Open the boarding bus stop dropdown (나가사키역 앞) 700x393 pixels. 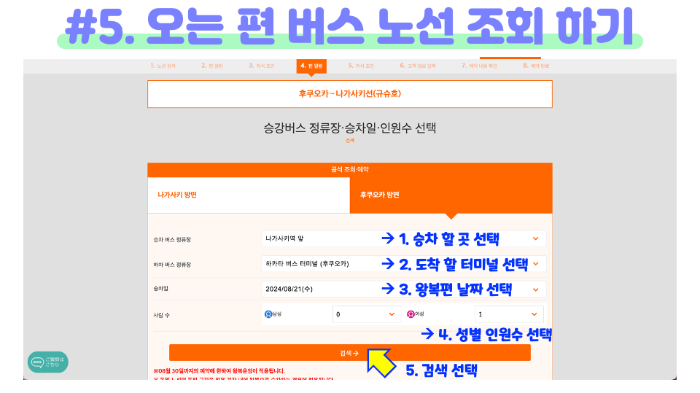pos(403,238)
